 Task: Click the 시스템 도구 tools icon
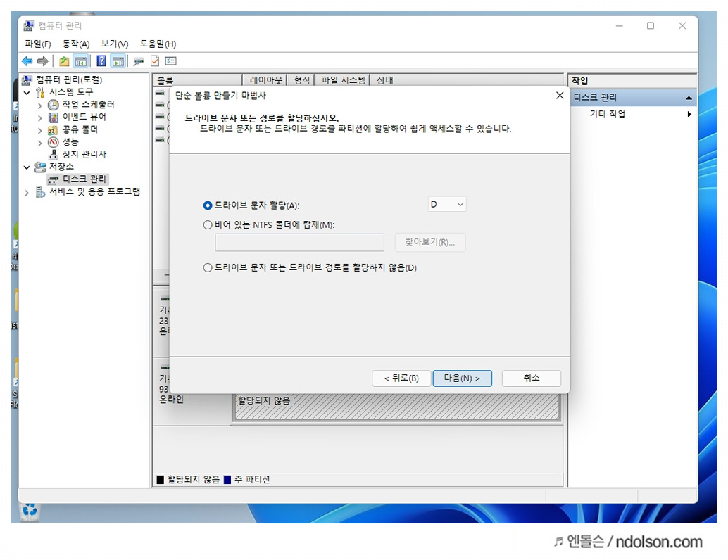click(x=40, y=92)
